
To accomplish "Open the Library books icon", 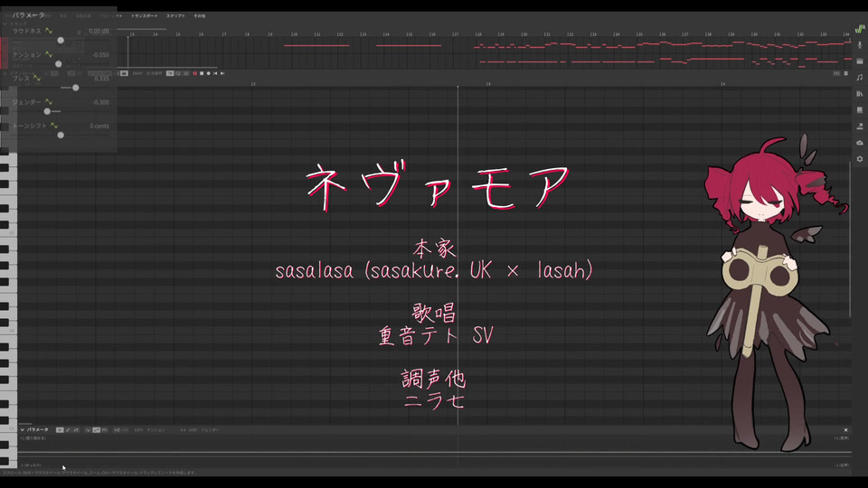I will [x=860, y=93].
